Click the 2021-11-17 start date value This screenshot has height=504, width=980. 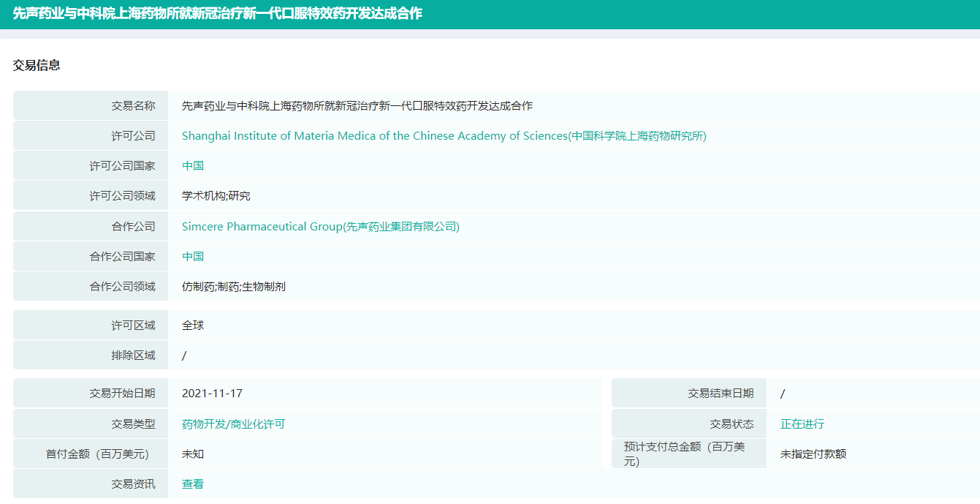212,394
